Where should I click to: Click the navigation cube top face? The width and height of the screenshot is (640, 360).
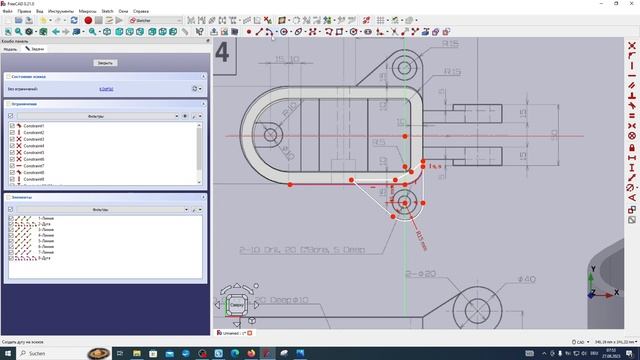(237, 304)
